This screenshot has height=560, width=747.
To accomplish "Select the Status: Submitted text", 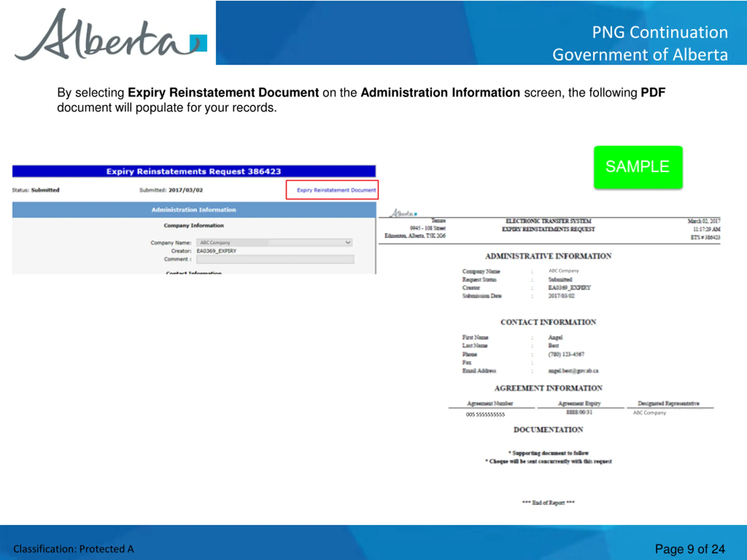I will (x=36, y=190).
